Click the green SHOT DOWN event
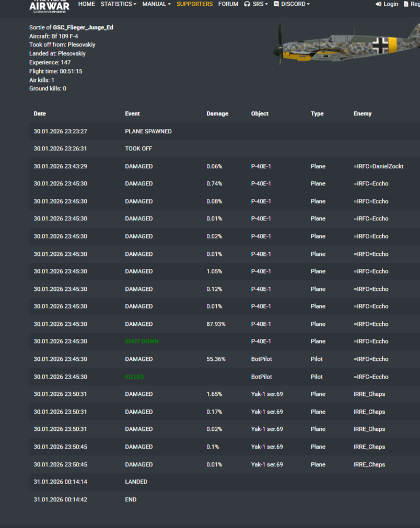The height and width of the screenshot is (528, 420). click(142, 342)
